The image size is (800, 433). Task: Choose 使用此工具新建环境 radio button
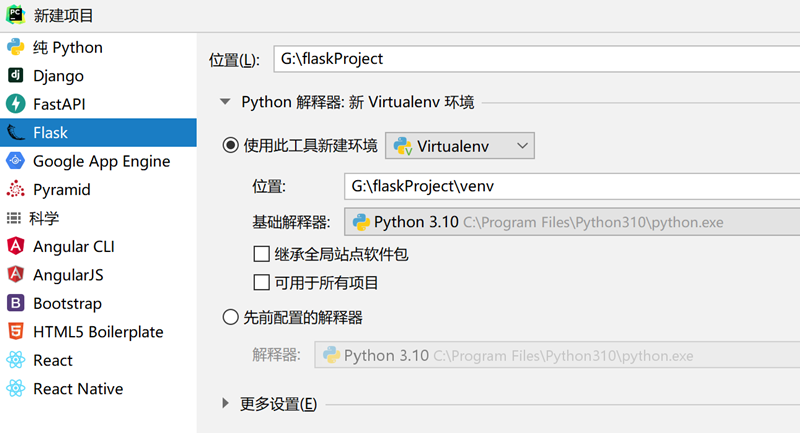click(x=231, y=146)
